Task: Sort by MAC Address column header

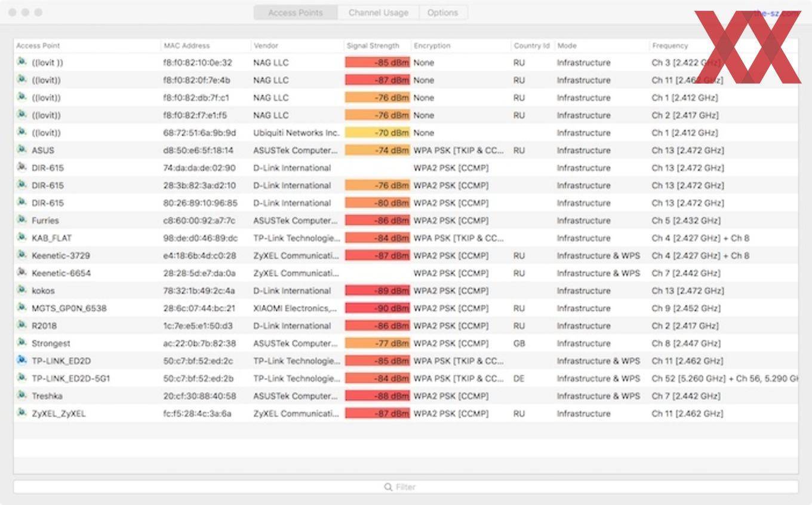Action: [x=187, y=45]
